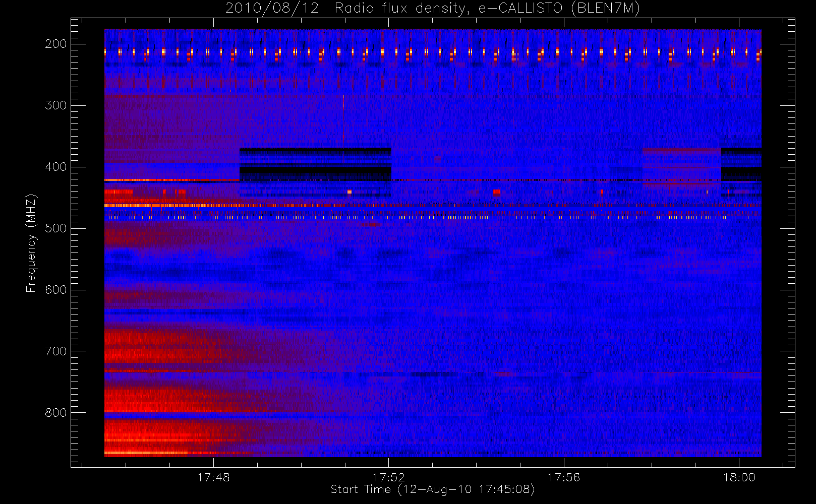This screenshot has height=504, width=816.
Task: Click the 'Start Time (12-Aug-10 17:45:08)' axis label
Action: click(x=432, y=489)
